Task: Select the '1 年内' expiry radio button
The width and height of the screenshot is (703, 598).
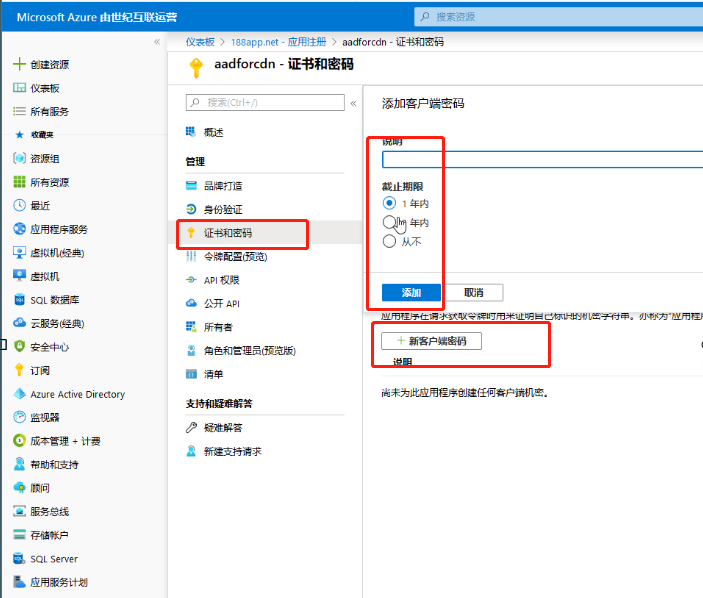Action: click(389, 203)
